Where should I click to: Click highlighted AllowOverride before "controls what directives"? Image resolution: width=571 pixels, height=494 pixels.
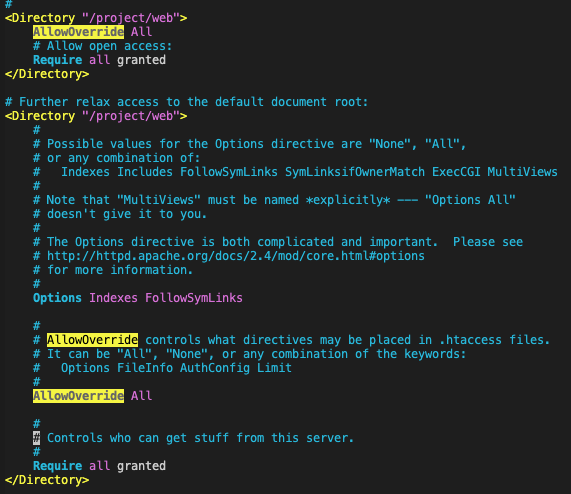coord(92,340)
